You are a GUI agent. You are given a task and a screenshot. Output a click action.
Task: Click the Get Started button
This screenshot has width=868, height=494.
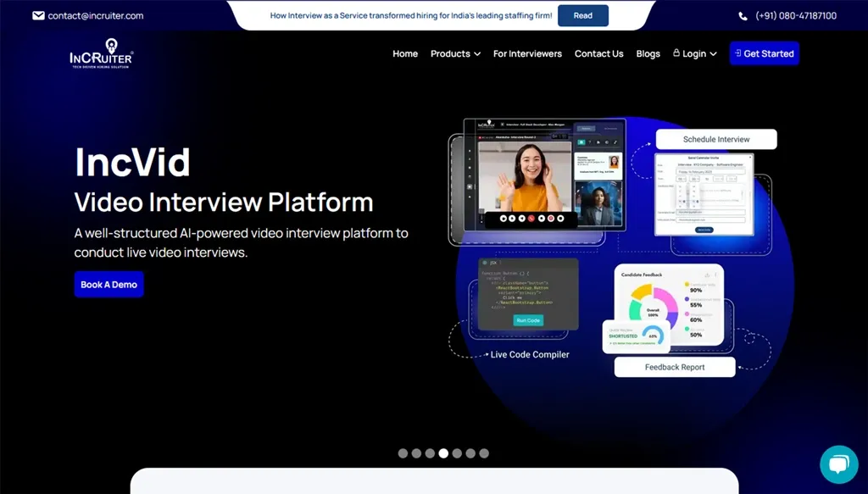coord(765,53)
